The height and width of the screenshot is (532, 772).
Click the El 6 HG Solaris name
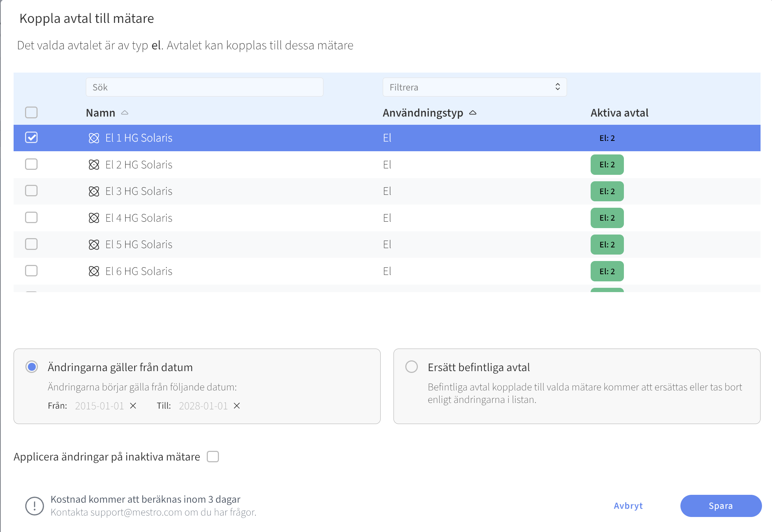click(139, 271)
